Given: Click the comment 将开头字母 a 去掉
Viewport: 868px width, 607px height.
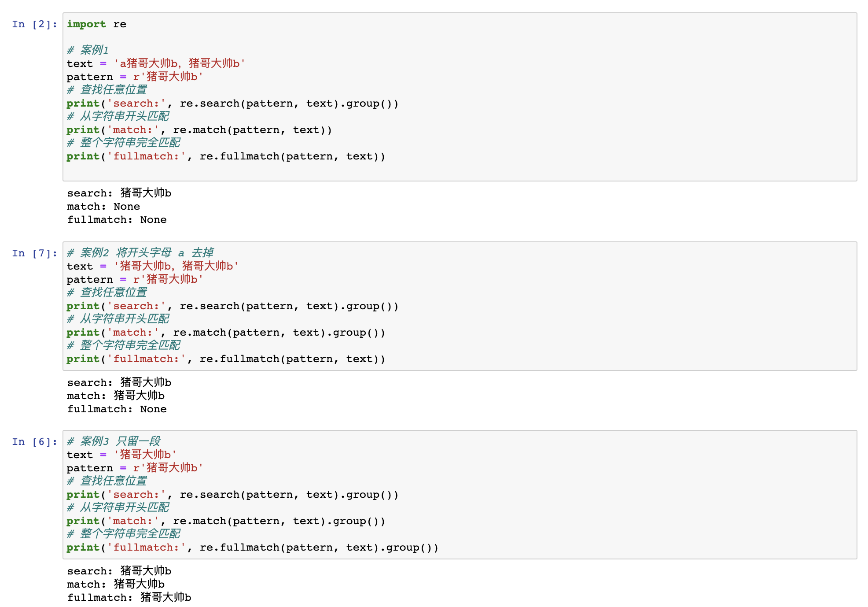Looking at the screenshot, I should [141, 252].
